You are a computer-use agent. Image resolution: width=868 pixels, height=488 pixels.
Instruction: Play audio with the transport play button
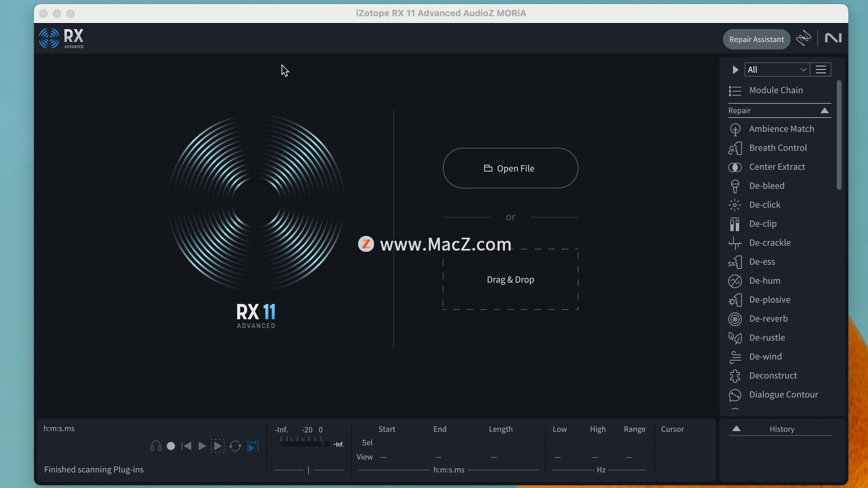(x=202, y=446)
